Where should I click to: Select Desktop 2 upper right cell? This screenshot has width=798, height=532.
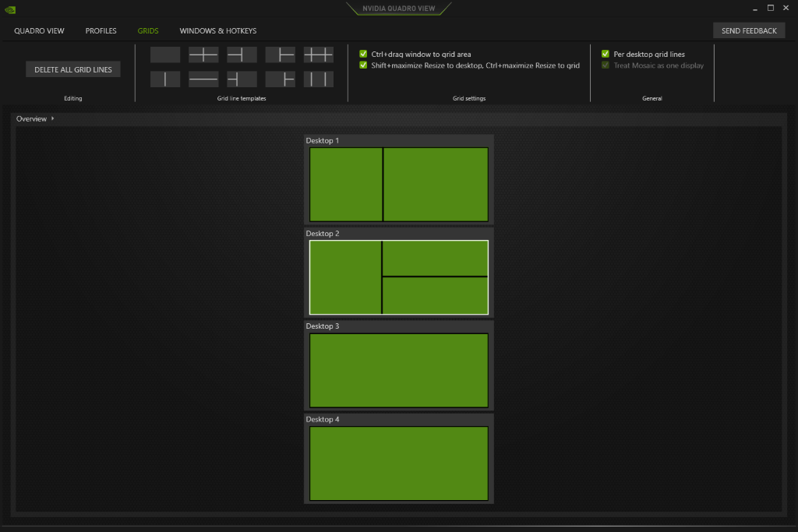tap(435, 259)
